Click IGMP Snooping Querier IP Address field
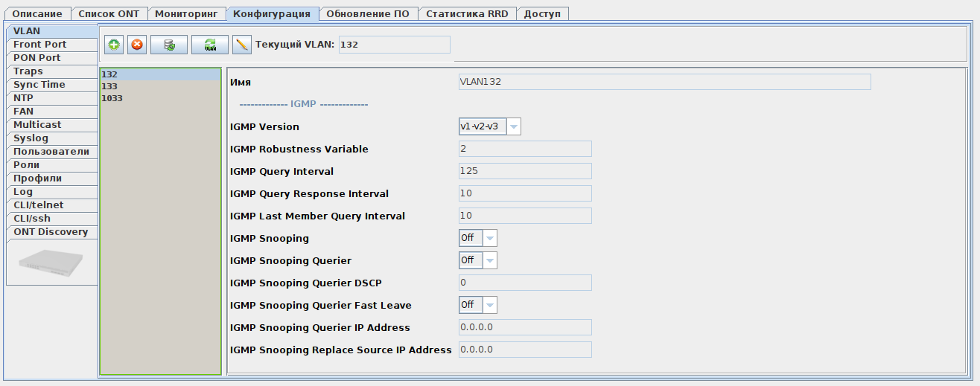This screenshot has width=980, height=386. pos(525,327)
